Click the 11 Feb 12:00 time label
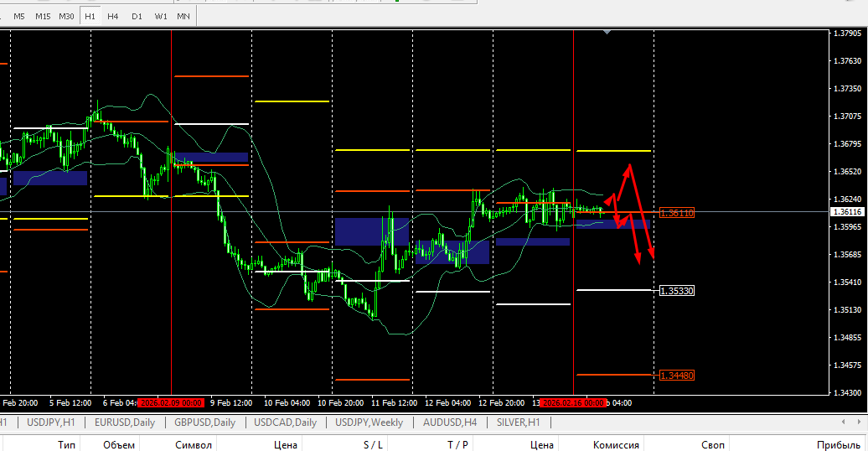Viewport: 868px width, 451px height. click(x=394, y=402)
